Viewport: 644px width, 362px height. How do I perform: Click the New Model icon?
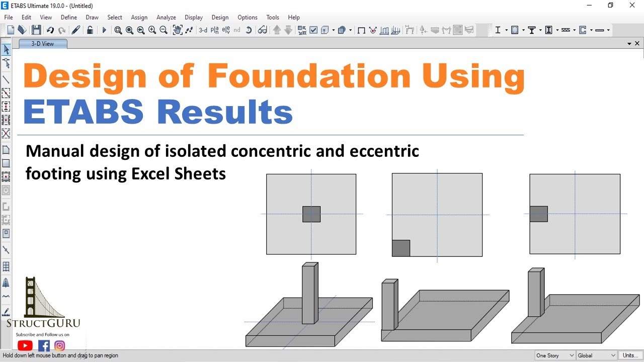(11, 30)
